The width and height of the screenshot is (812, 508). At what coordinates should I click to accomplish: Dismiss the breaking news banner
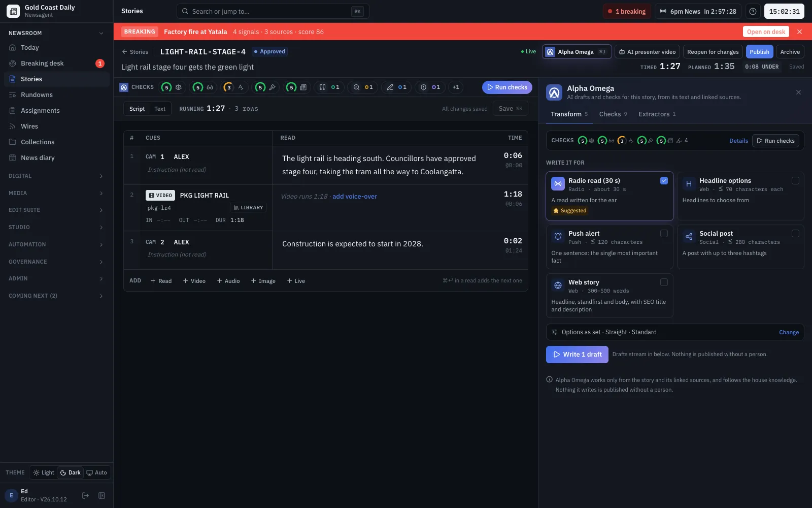point(799,31)
